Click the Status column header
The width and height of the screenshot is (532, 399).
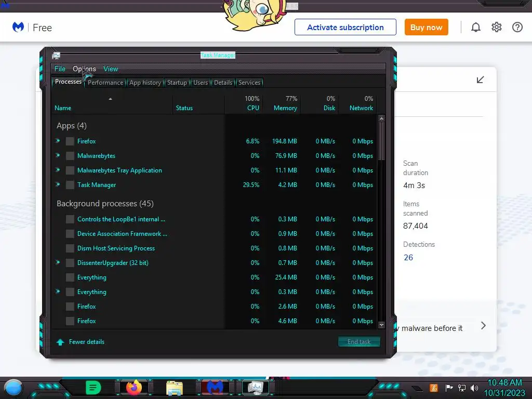(x=198, y=103)
